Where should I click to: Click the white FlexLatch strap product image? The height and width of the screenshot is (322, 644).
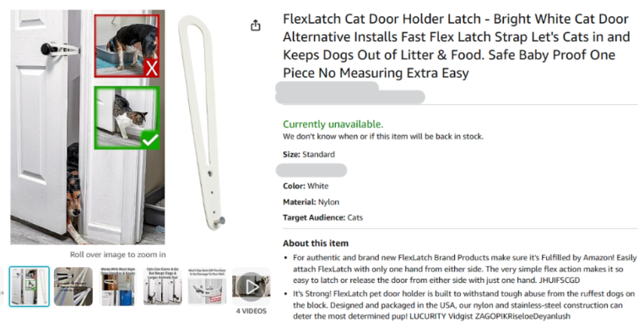202,123
